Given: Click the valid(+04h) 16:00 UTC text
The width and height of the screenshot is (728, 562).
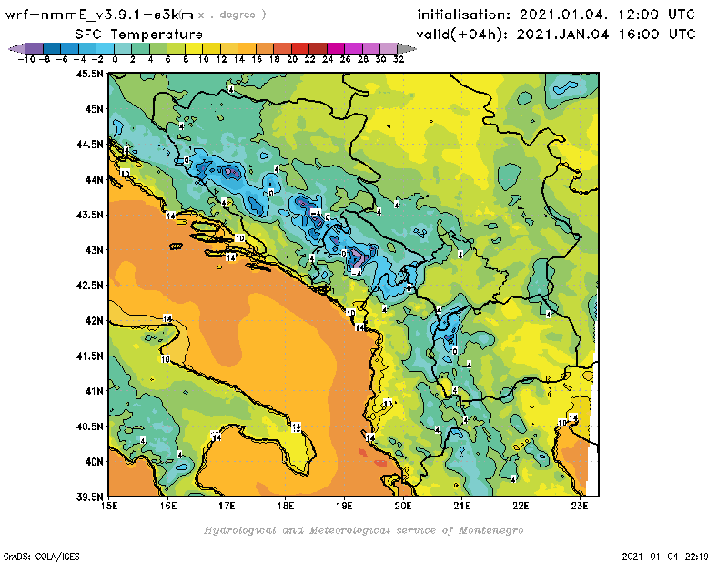Looking at the screenshot, I should 556,35.
